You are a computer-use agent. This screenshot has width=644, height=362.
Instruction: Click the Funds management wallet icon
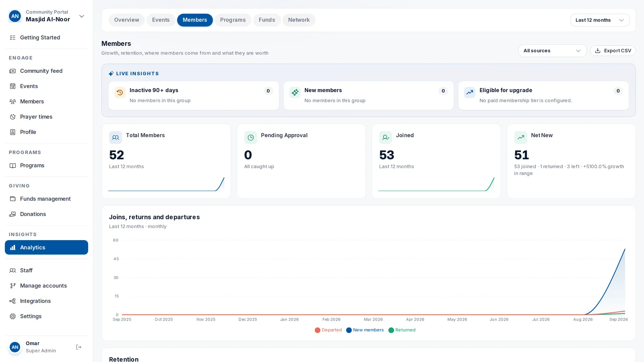click(12, 199)
